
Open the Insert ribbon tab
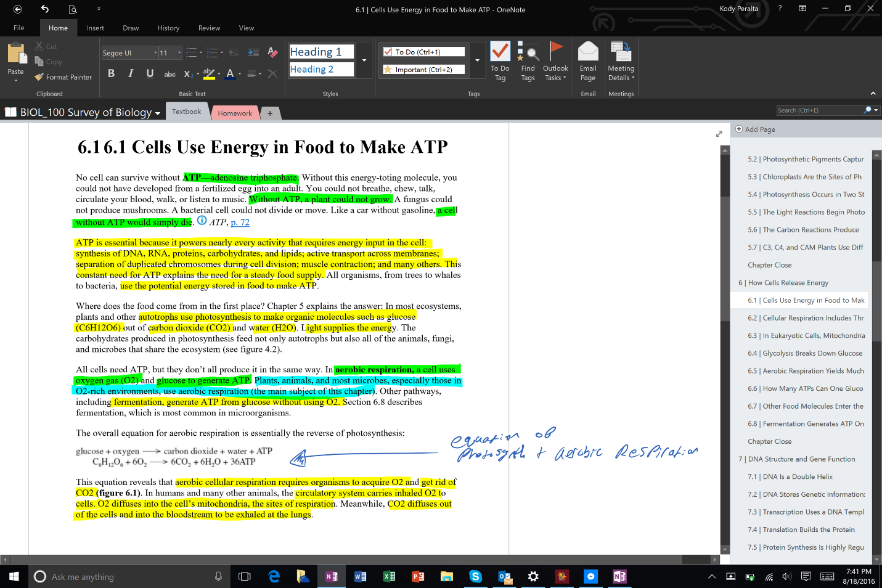(x=95, y=28)
